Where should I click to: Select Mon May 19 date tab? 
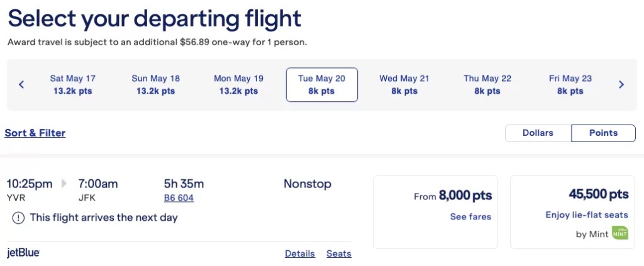[238, 84]
